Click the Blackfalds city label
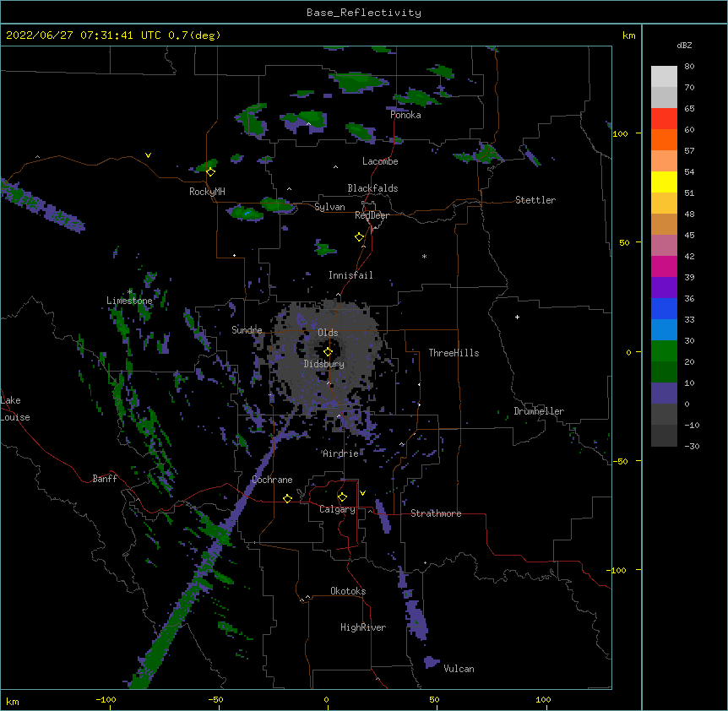728x711 pixels. (x=372, y=188)
